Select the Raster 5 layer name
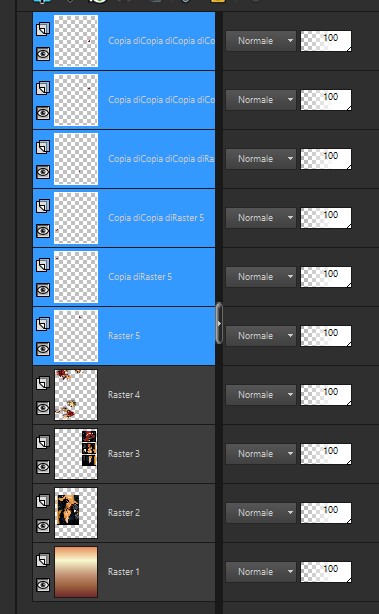 coord(124,336)
